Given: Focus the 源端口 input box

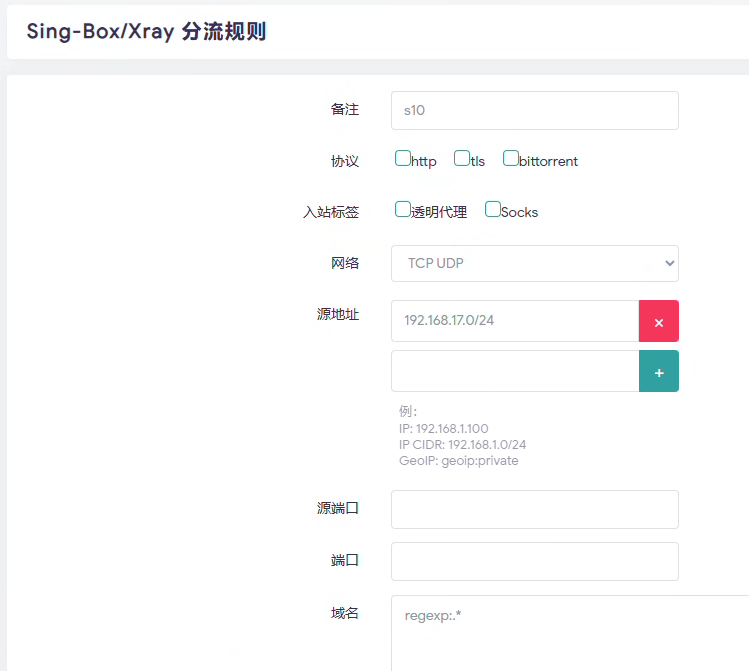Looking at the screenshot, I should [x=534, y=509].
